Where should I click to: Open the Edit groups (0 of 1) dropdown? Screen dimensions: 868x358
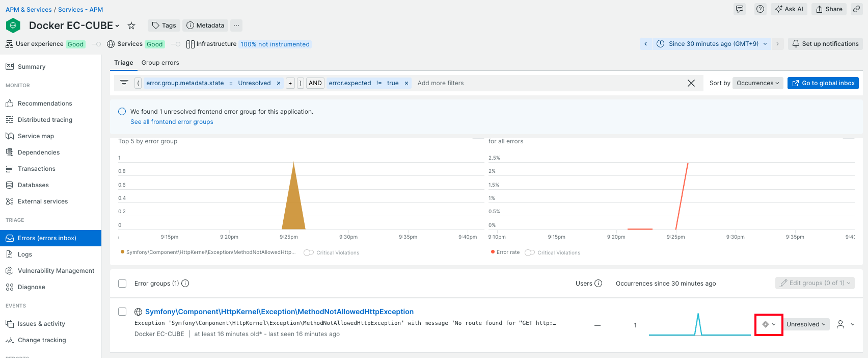pos(815,283)
